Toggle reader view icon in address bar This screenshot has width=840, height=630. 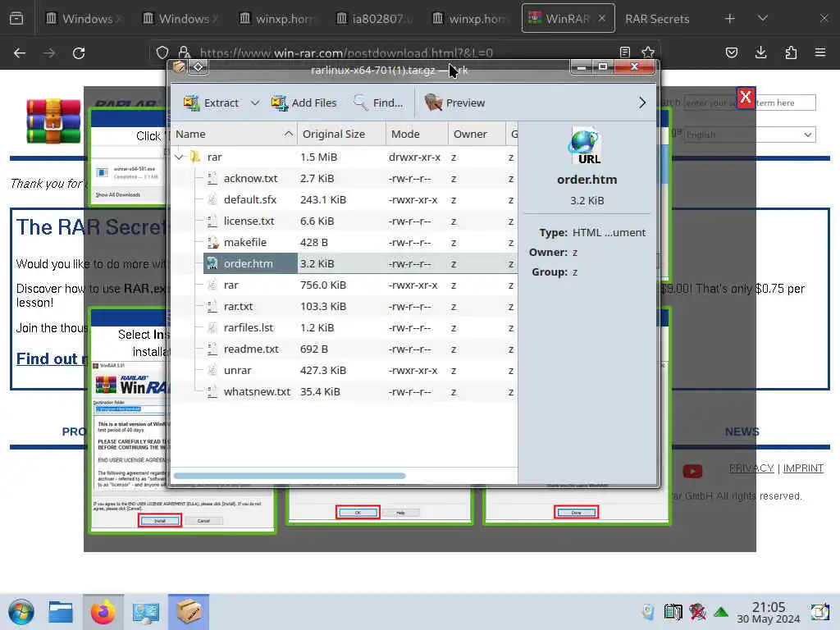coord(624,52)
